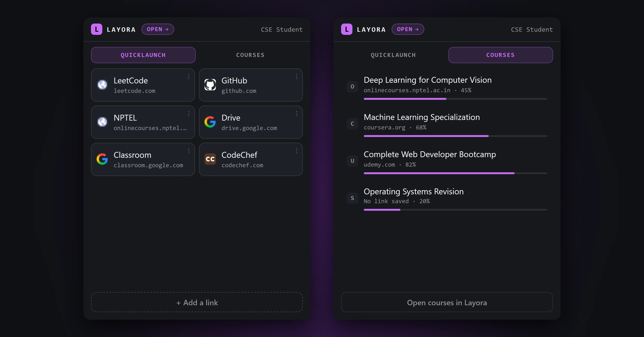Image resolution: width=644 pixels, height=337 pixels.
Task: Click CSE Student label in left panel
Action: point(282,29)
